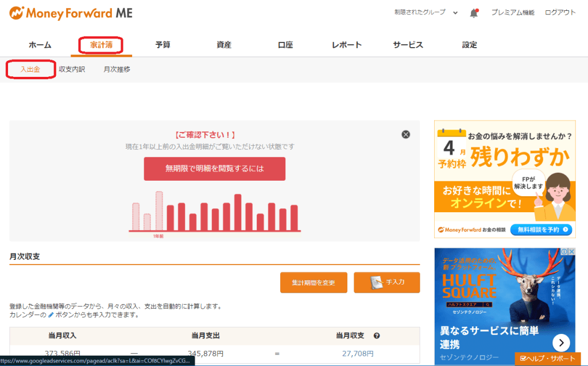Click the ログアウト link
Screen dimensions: 588x366
point(560,13)
